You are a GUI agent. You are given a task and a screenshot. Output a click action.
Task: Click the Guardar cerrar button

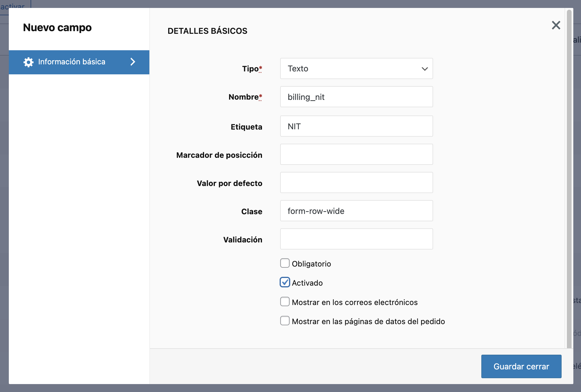pyautogui.click(x=521, y=366)
